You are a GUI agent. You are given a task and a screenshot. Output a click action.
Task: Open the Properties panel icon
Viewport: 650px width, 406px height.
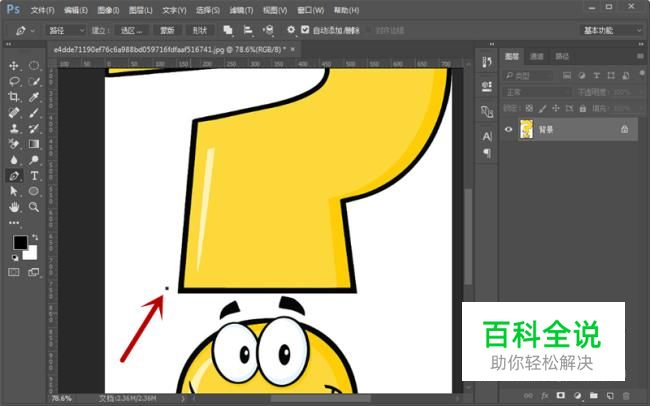tap(487, 87)
